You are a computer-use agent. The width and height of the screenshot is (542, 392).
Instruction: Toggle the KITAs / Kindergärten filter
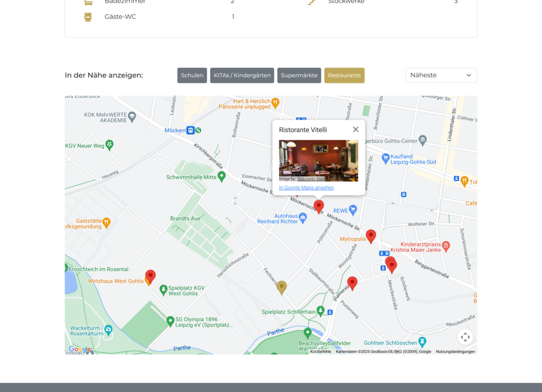point(242,75)
